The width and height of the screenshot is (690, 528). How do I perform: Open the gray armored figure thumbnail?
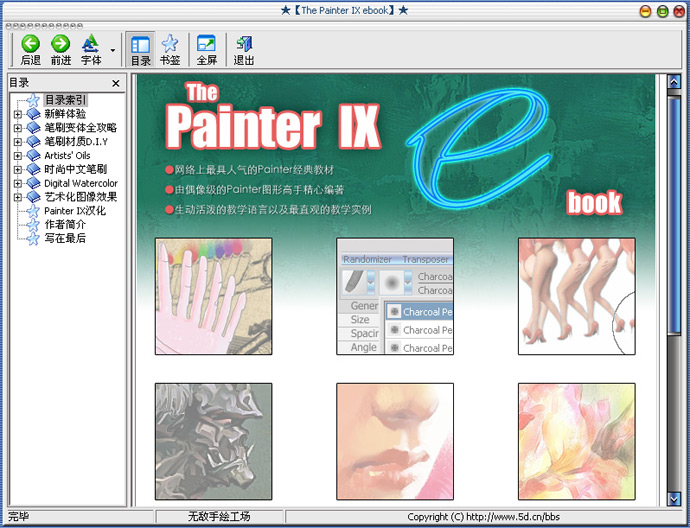pos(213,441)
